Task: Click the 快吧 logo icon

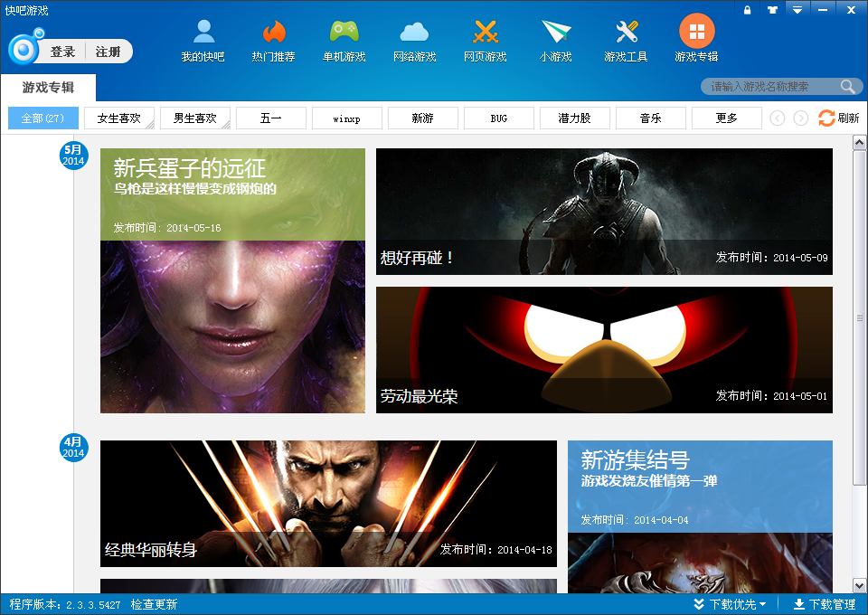Action: click(x=25, y=48)
